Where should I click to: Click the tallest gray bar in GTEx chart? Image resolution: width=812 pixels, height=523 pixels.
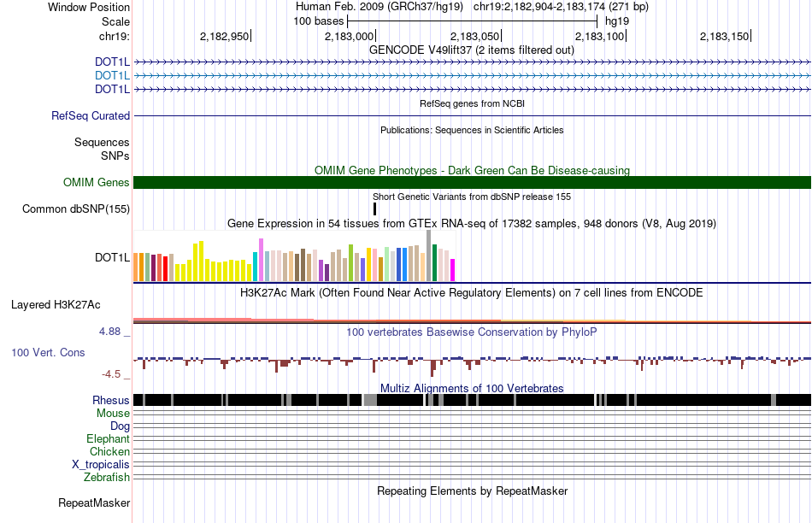(x=429, y=256)
